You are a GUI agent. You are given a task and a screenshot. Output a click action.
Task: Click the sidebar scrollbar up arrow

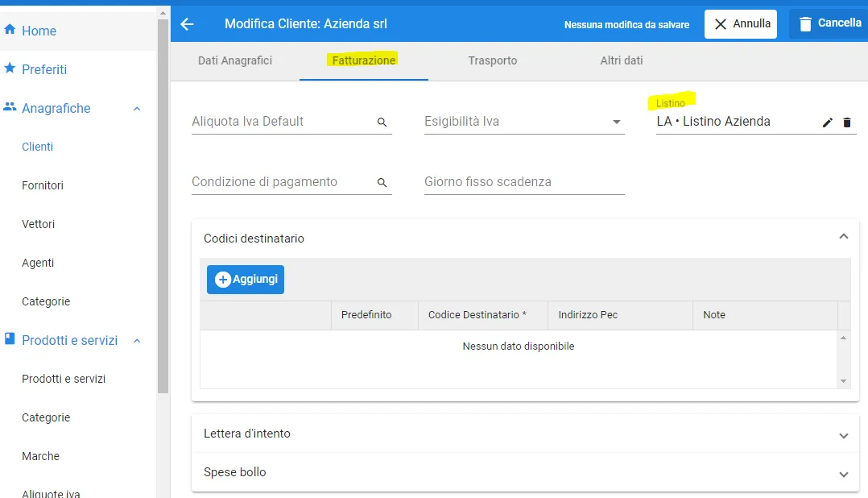[x=163, y=13]
